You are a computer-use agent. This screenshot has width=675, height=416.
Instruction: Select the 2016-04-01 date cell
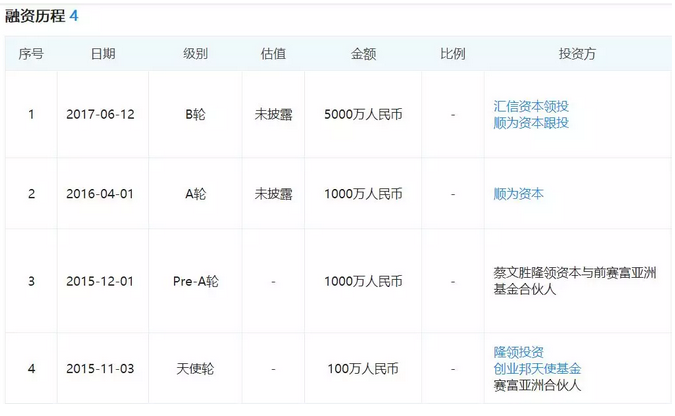click(x=100, y=194)
